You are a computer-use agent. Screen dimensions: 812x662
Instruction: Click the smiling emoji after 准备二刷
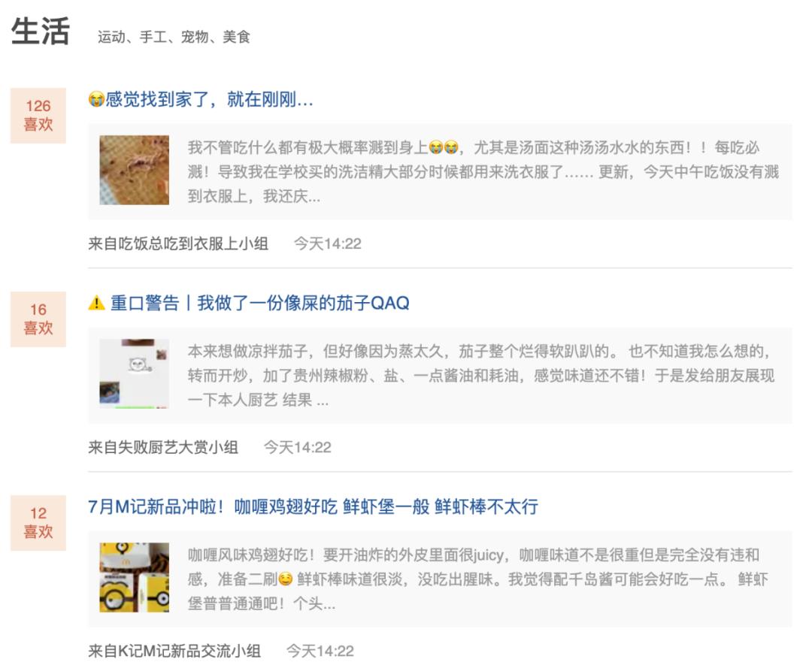click(x=286, y=579)
